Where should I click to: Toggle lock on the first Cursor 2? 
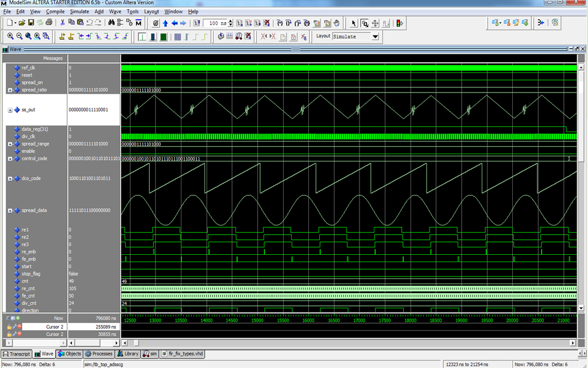click(10, 327)
